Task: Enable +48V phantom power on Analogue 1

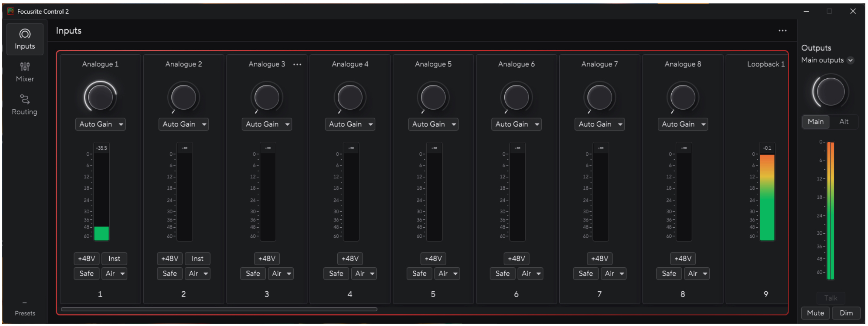Action: [86, 259]
